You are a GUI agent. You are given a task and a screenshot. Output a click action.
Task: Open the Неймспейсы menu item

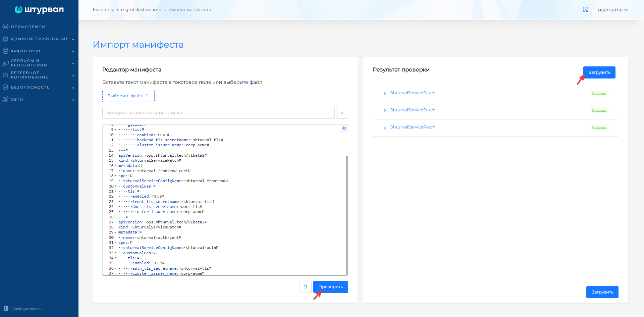pos(28,27)
